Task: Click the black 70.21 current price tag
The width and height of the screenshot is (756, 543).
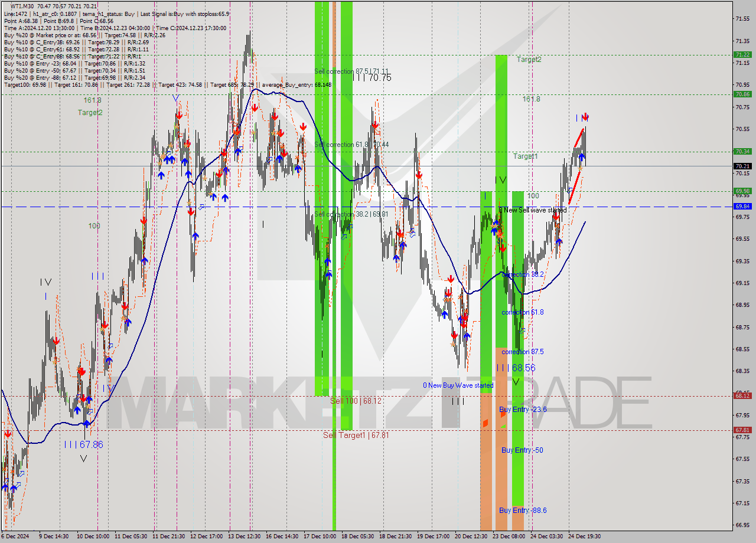Action: click(x=742, y=166)
